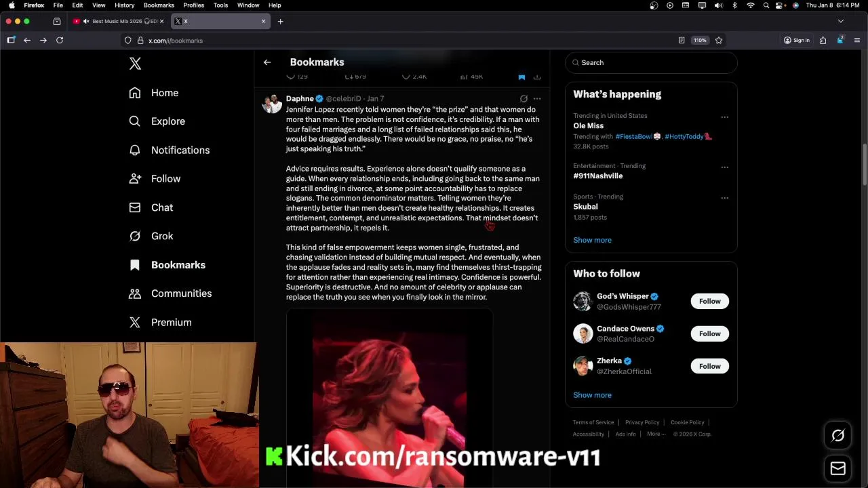Go to Explore
The width and height of the screenshot is (868, 488).
point(157,121)
